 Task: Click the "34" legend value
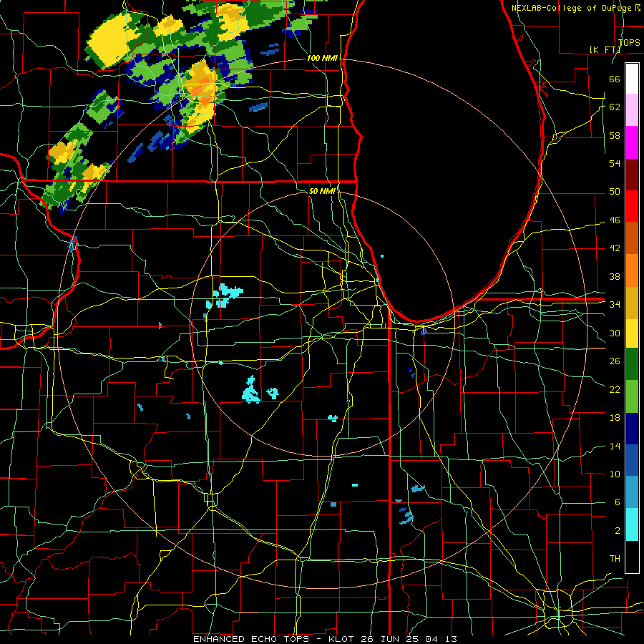point(615,305)
